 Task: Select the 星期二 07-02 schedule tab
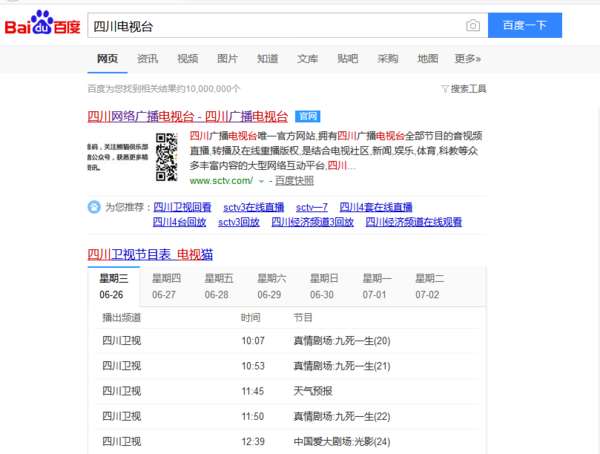[429, 287]
